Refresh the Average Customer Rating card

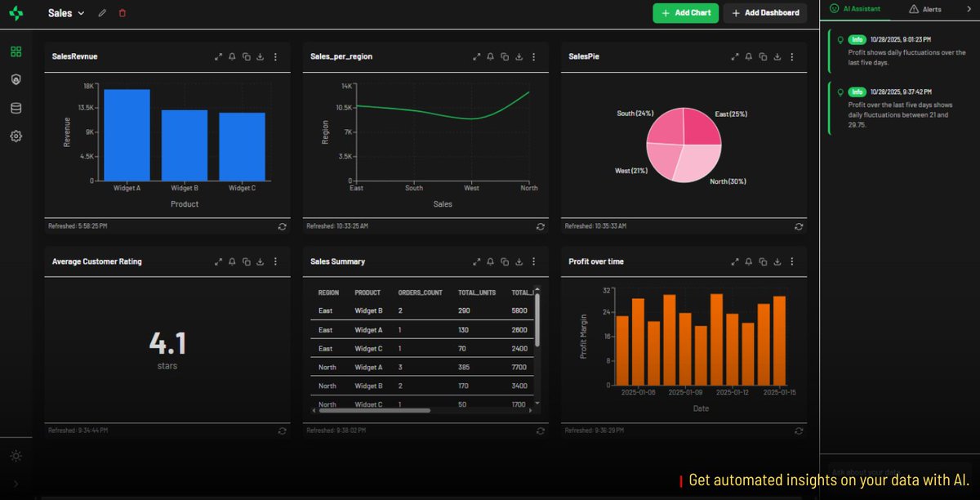[x=282, y=431]
